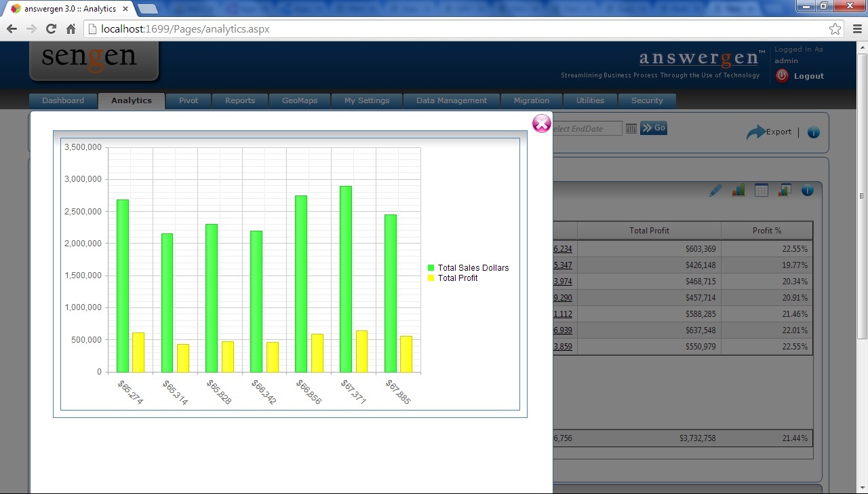Image resolution: width=868 pixels, height=494 pixels.
Task: Click the green sales bar for $67,371
Action: click(346, 279)
